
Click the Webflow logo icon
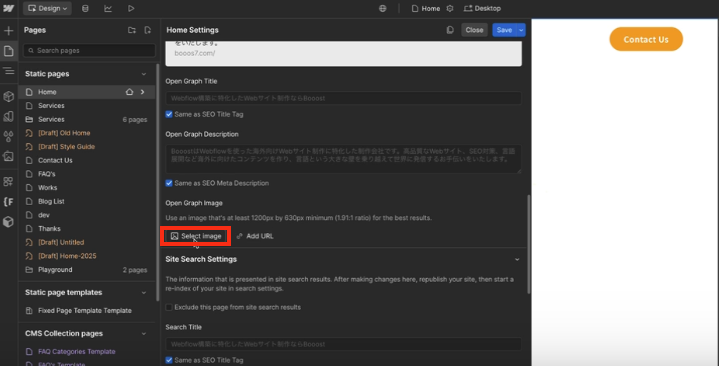click(x=8, y=8)
